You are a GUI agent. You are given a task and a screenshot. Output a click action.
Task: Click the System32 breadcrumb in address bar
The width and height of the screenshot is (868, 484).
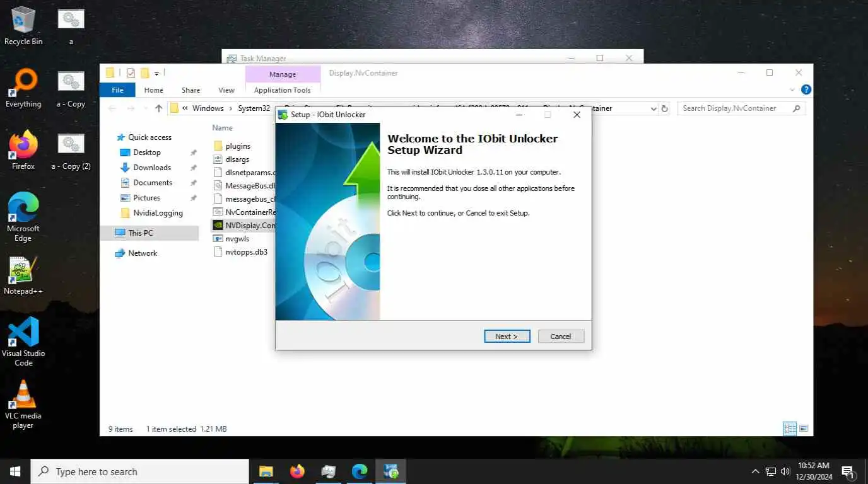coord(254,108)
